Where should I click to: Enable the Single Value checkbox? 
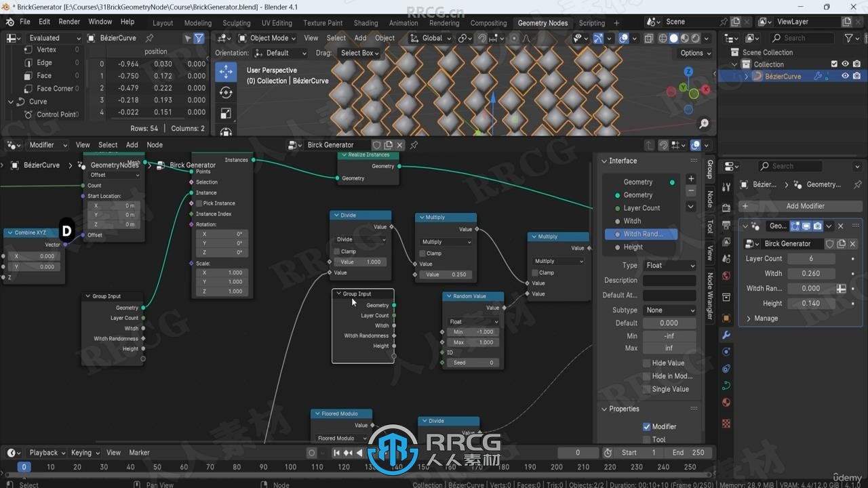click(x=647, y=389)
